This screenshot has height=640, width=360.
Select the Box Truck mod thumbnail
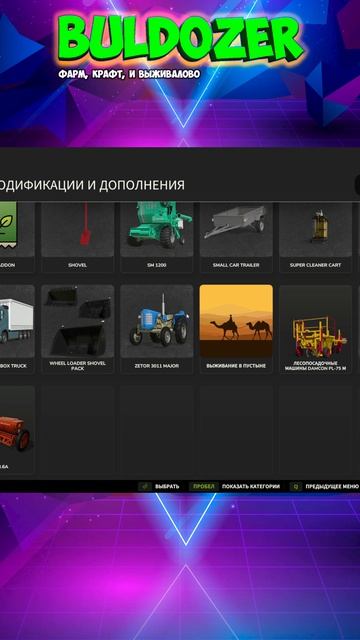[17, 321]
